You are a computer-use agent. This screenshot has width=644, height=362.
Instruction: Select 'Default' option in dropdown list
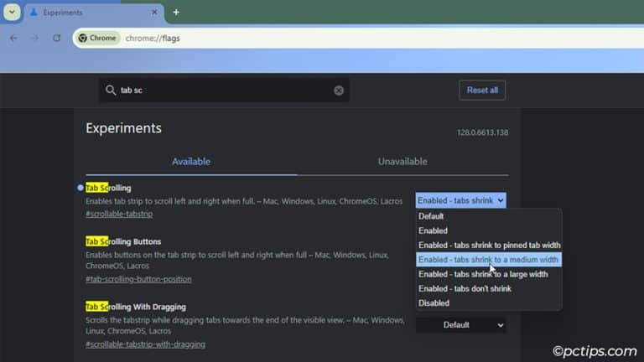pyautogui.click(x=432, y=216)
